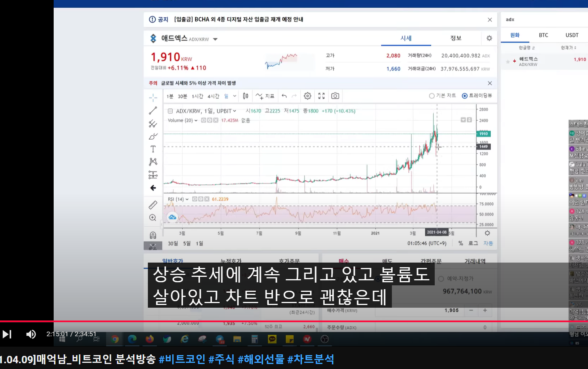Toggle 로그 logarithmic scale
This screenshot has width=588, height=369.
click(x=473, y=243)
